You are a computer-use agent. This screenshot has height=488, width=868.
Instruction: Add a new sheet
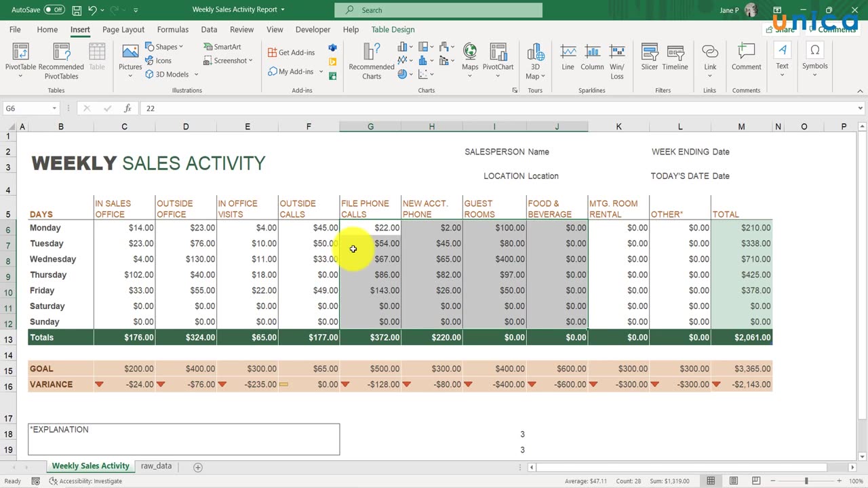[x=198, y=467]
